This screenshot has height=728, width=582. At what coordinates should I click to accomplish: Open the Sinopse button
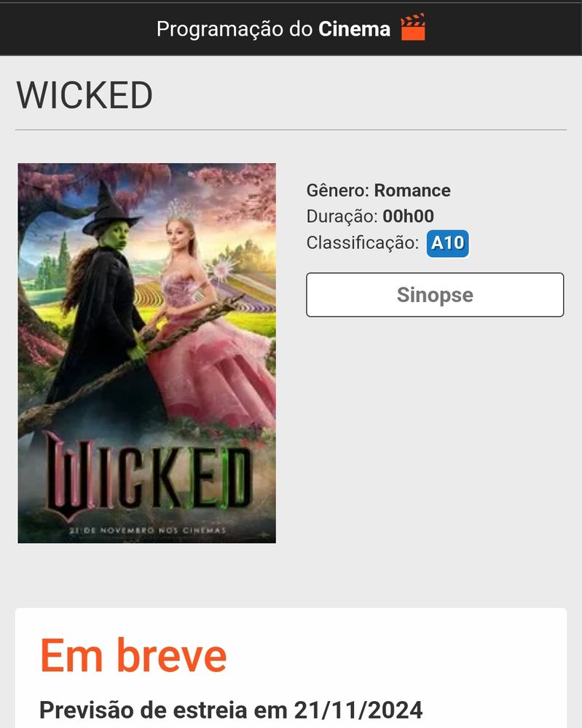(x=435, y=295)
